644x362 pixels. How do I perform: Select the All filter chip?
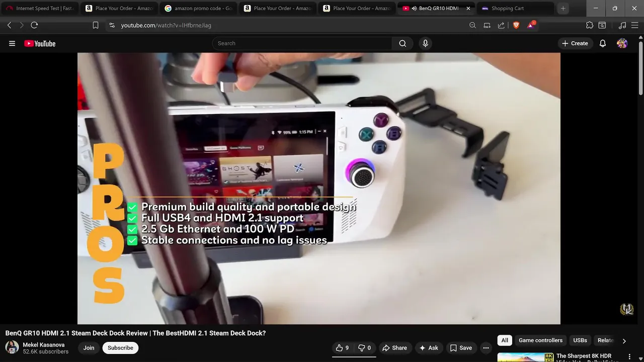[x=505, y=340]
